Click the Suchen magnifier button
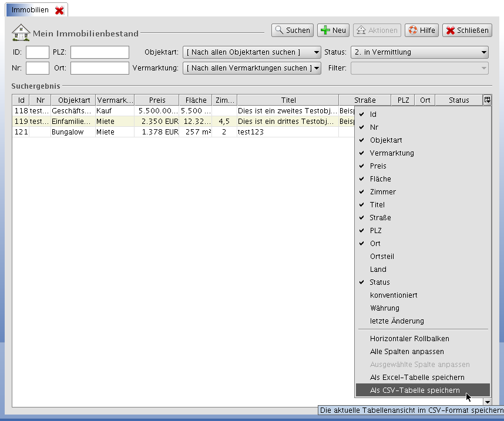This screenshot has width=504, height=421. (292, 31)
